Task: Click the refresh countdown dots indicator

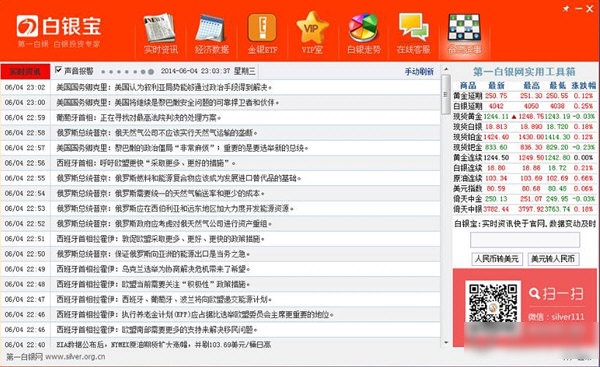Action: coord(127,72)
